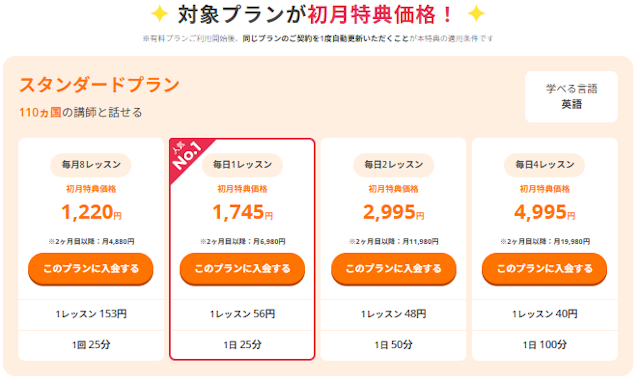640x383 pixels.
Task: Click the 1日 100分 row
Action: [x=544, y=345]
